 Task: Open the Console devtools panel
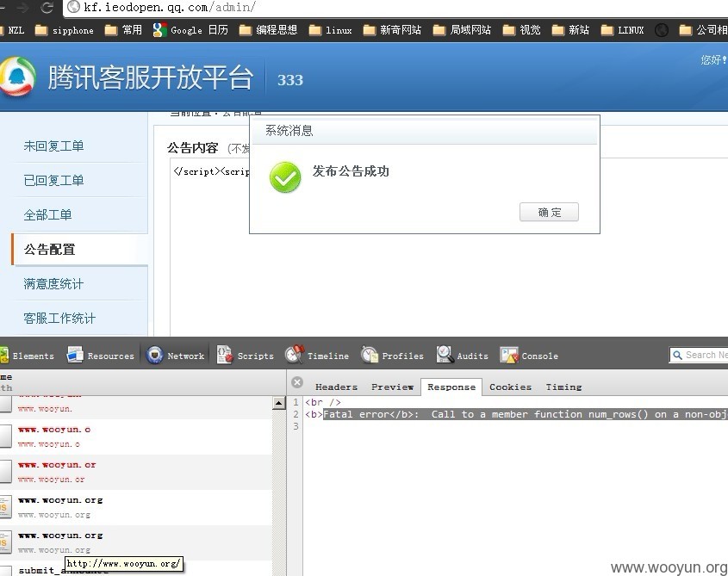(x=529, y=356)
